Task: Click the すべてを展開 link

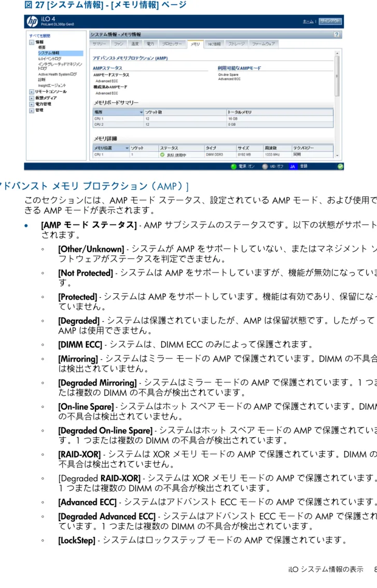Action: coord(40,36)
